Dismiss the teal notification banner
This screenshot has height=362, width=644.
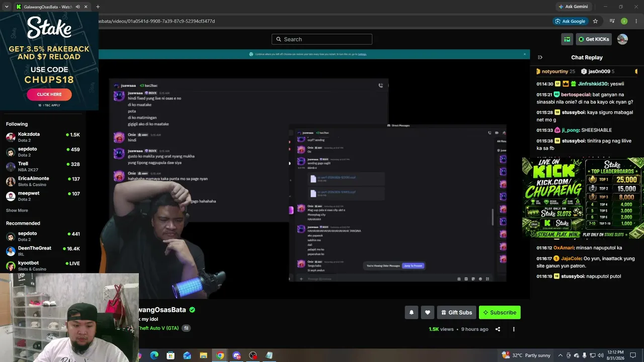tap(524, 54)
